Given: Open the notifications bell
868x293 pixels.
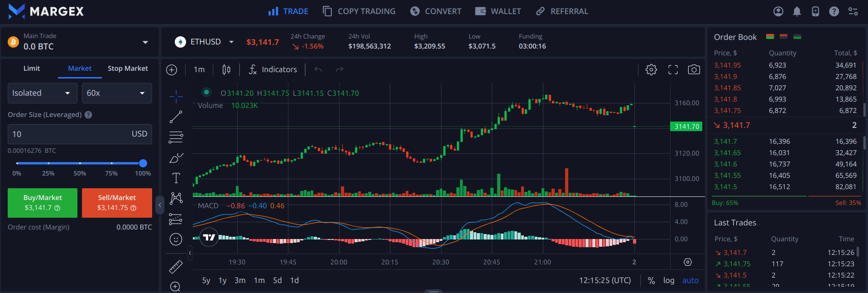Looking at the screenshot, I should (797, 11).
